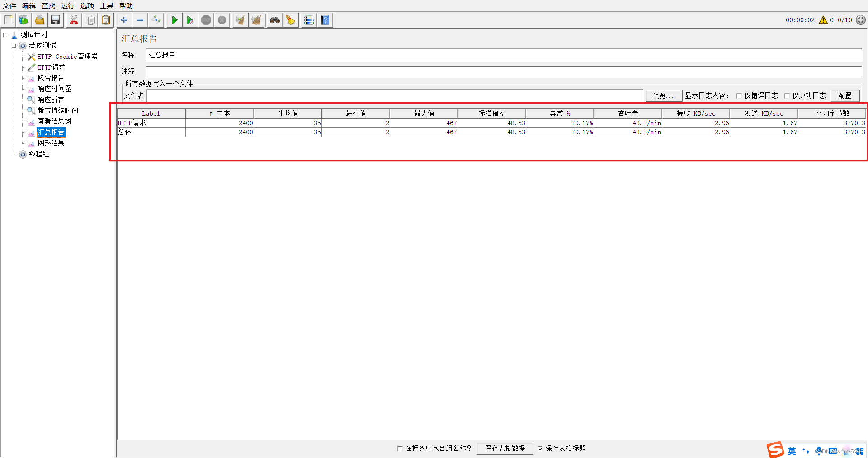Select 察看结果树 in the tree

(54, 122)
